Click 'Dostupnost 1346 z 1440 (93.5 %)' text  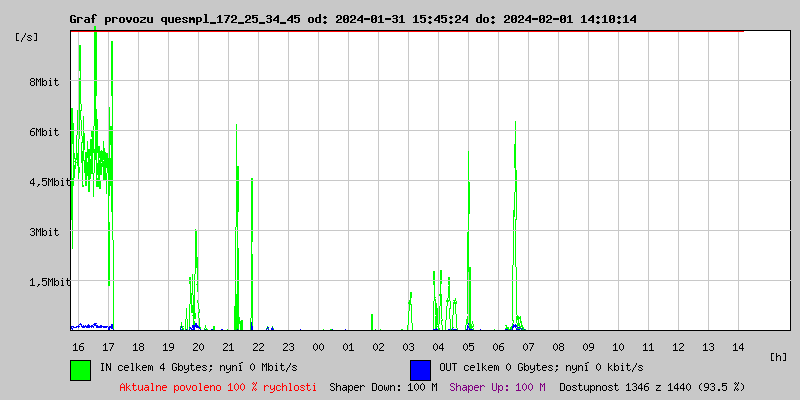click(652, 386)
